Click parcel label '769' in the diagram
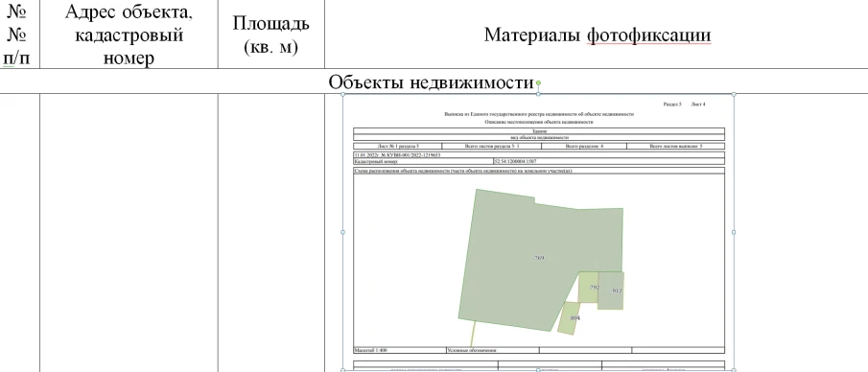This screenshot has width=868, height=372. [539, 258]
